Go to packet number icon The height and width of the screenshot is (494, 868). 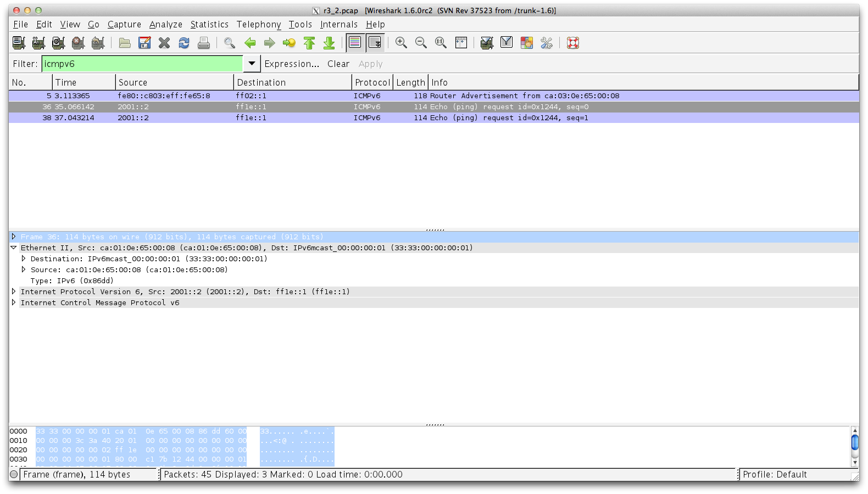click(x=289, y=43)
